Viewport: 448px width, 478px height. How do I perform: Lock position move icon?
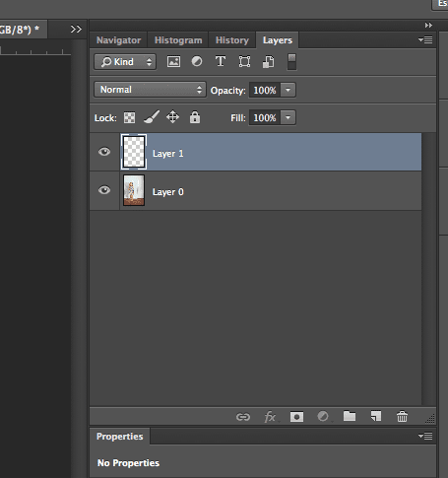pyautogui.click(x=172, y=117)
